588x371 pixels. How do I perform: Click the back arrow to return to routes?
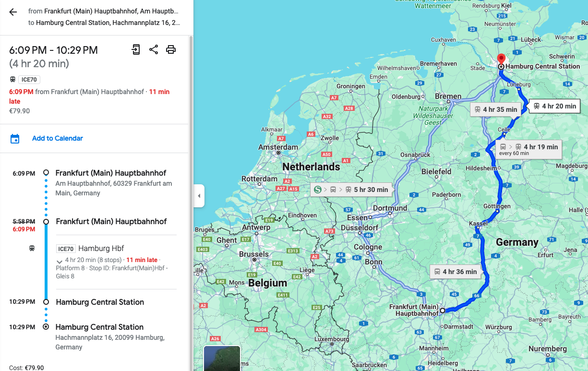(x=13, y=12)
